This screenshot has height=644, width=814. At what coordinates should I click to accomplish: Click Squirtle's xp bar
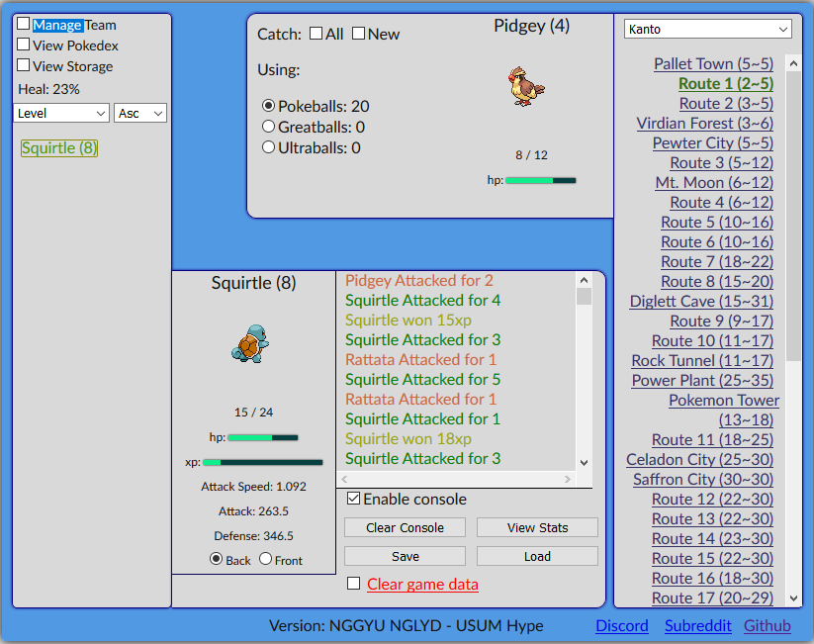263,462
